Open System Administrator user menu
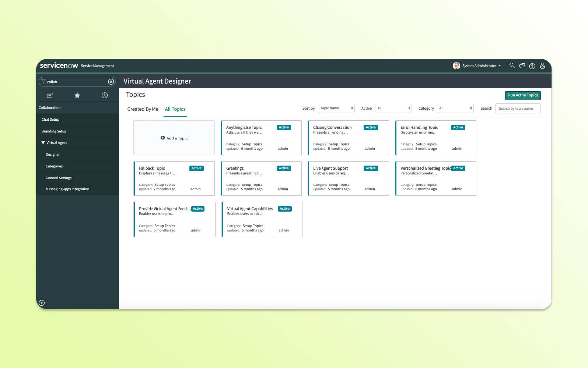This screenshot has height=368, width=588. 481,66
